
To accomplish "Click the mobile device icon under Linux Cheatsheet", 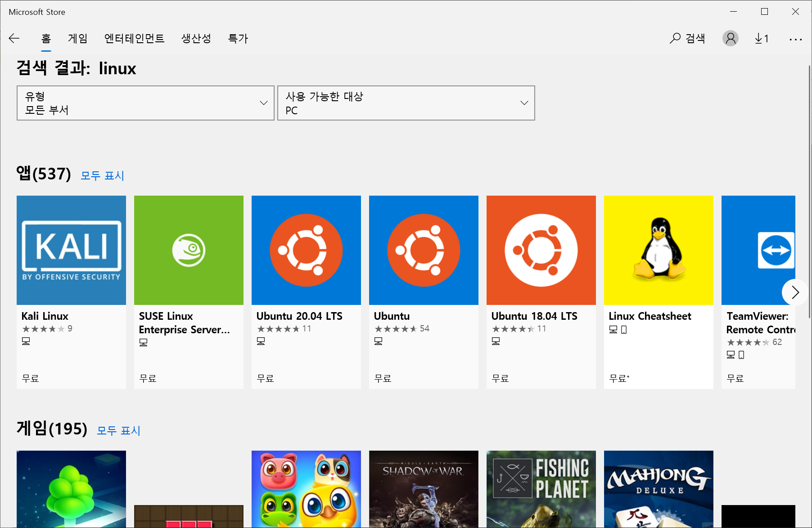I will click(624, 330).
